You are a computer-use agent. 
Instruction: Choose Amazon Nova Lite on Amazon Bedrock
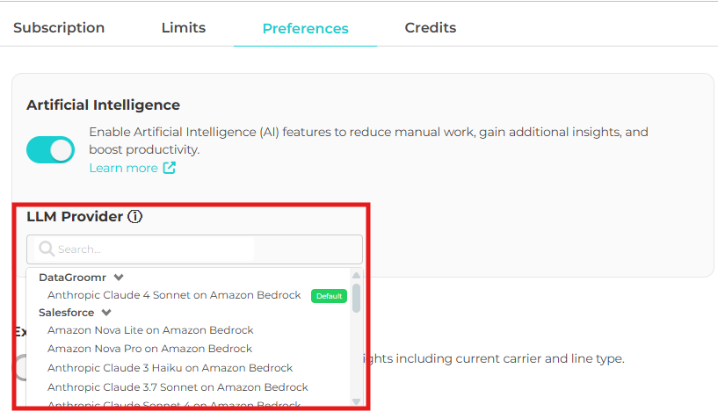coord(150,330)
